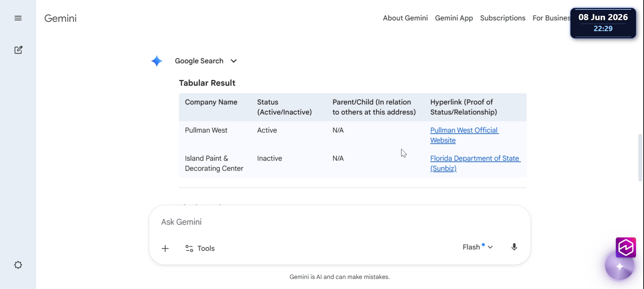Click the microphone voice input icon
Image resolution: width=644 pixels, height=289 pixels.
pyautogui.click(x=514, y=247)
